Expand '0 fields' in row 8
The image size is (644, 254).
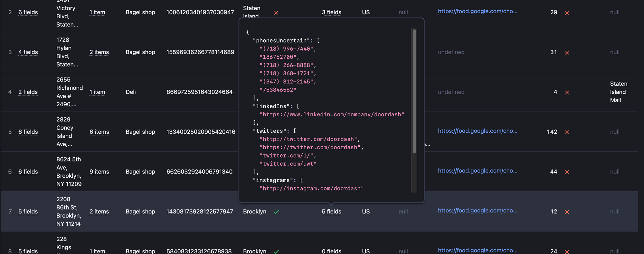click(331, 251)
